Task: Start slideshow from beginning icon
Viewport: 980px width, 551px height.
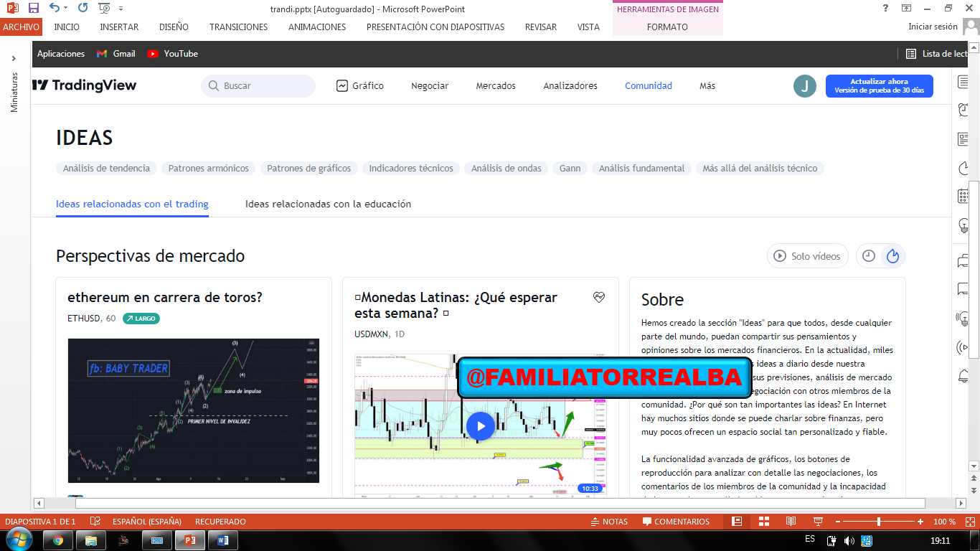Action: coord(104,9)
